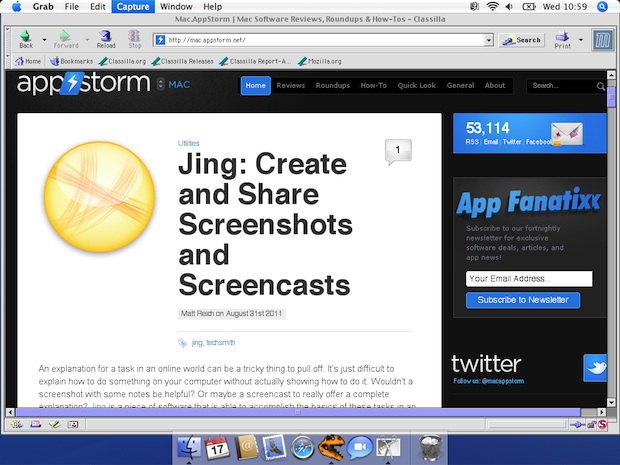This screenshot has width=620, height=465.
Task: Collapse the bookmarks toolbar grippy
Action: click(8, 61)
